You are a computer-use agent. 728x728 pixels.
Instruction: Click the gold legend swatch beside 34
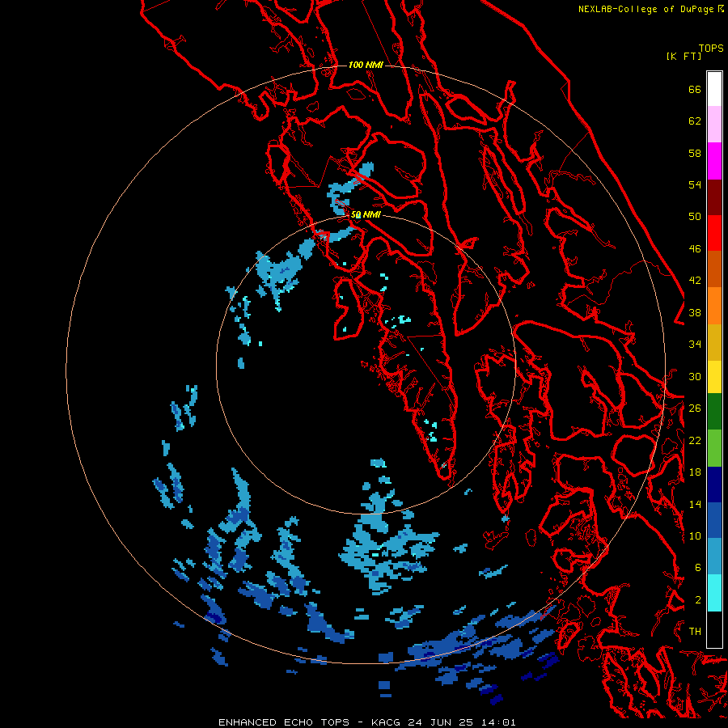pos(714,342)
